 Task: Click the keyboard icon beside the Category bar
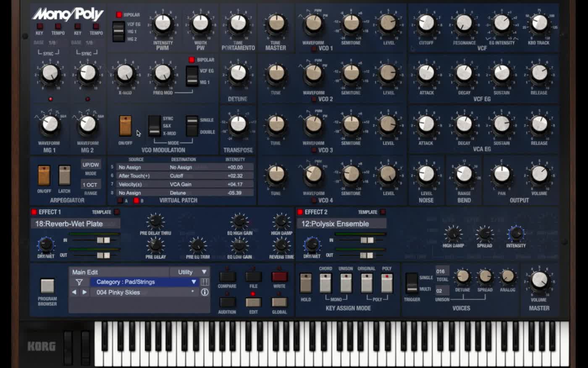tap(205, 282)
